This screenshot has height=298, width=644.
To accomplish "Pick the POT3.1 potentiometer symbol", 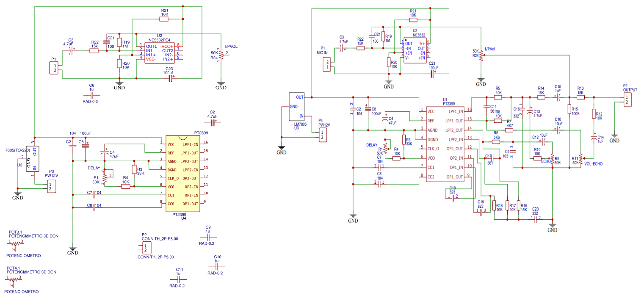I will tap(15, 244).
